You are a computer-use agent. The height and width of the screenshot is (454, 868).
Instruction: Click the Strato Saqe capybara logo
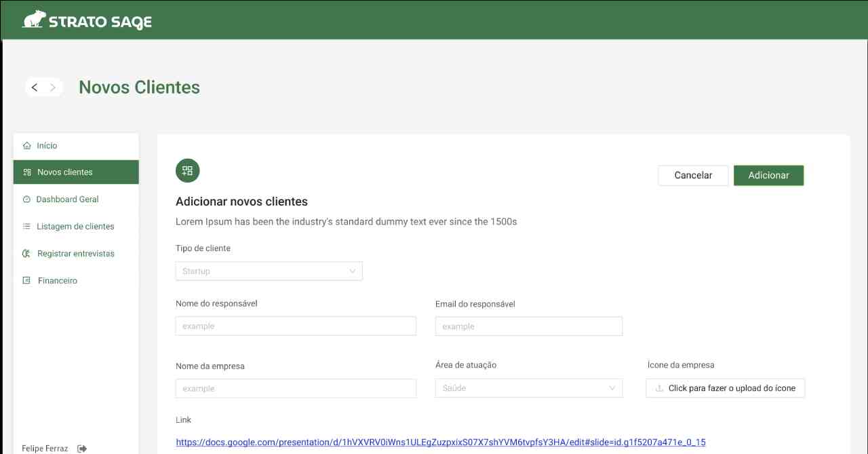tap(33, 20)
